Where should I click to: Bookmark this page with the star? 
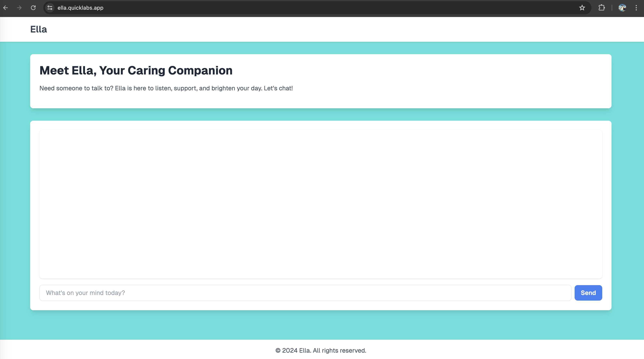582,8
